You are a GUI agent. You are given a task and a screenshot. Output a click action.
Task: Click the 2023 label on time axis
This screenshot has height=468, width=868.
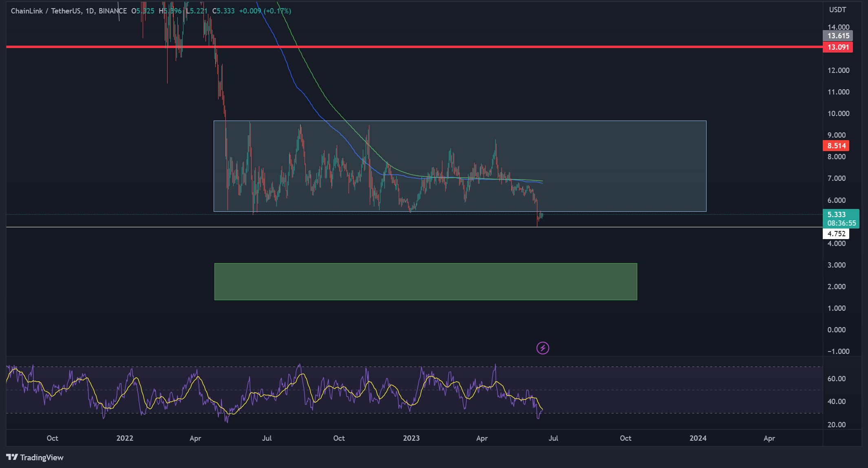click(x=411, y=438)
